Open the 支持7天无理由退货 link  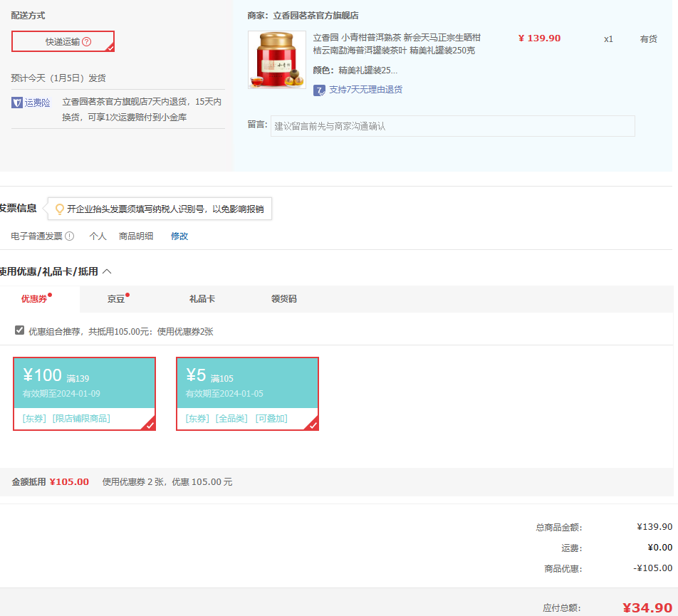(x=366, y=90)
